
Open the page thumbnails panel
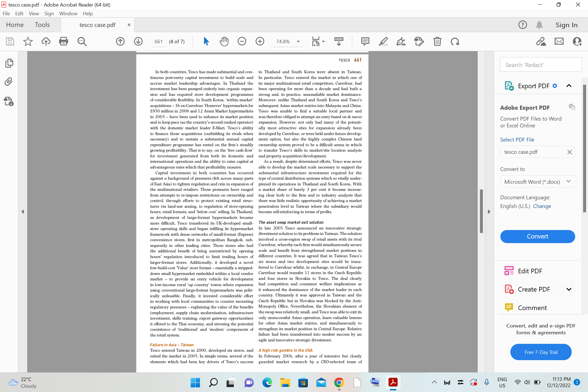[x=9, y=63]
